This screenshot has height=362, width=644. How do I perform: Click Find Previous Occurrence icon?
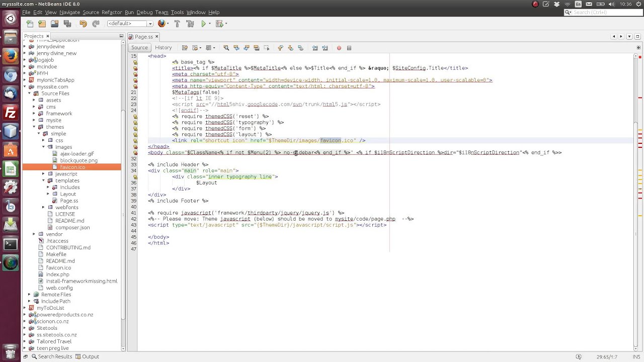(236, 48)
